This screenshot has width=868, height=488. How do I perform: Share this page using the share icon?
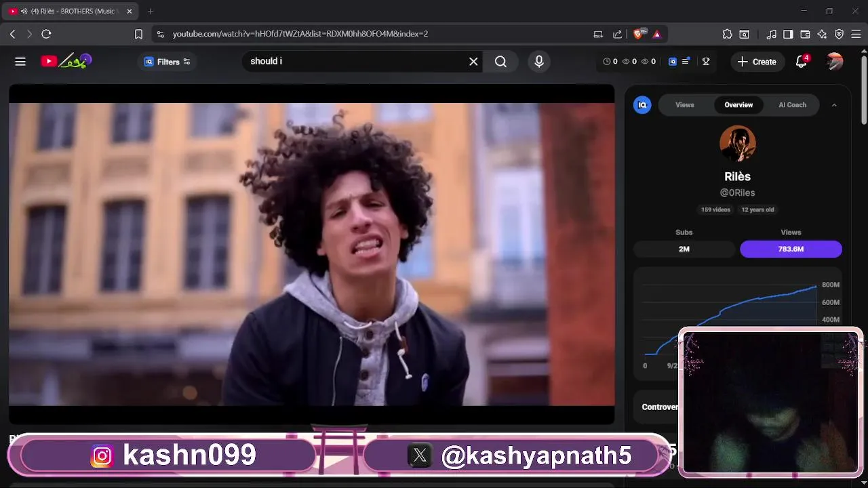617,34
